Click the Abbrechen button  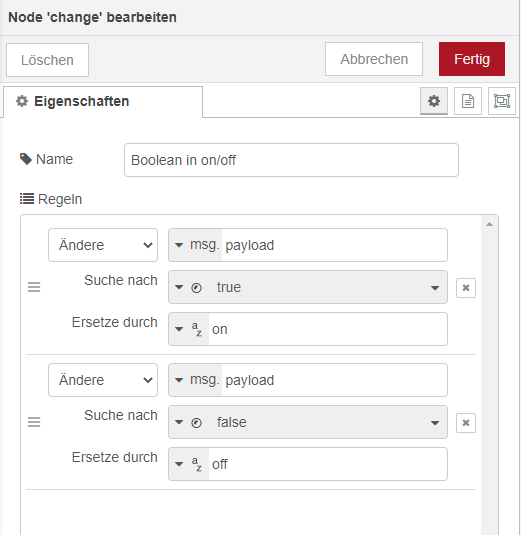point(374,59)
